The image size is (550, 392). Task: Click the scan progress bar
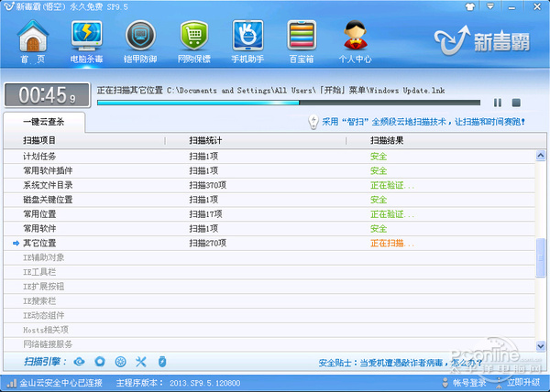click(x=289, y=103)
